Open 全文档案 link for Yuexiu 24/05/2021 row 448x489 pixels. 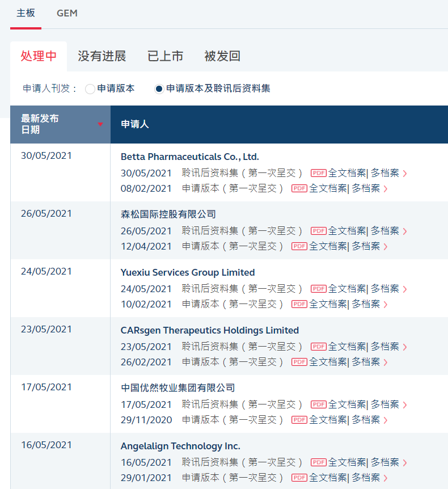347,289
